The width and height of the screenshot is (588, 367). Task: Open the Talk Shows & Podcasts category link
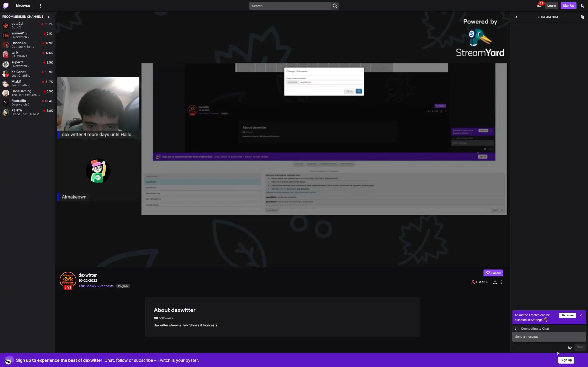pyautogui.click(x=96, y=286)
